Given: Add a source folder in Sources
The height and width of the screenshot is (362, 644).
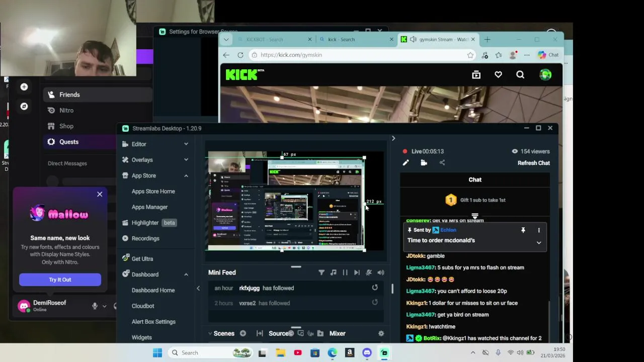Looking at the screenshot, I should pyautogui.click(x=320, y=333).
